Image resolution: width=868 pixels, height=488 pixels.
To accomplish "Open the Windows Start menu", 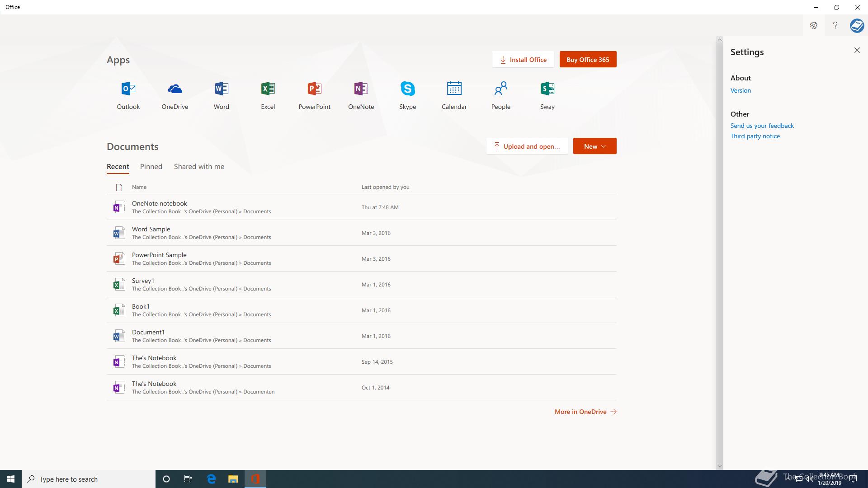I will point(11,479).
